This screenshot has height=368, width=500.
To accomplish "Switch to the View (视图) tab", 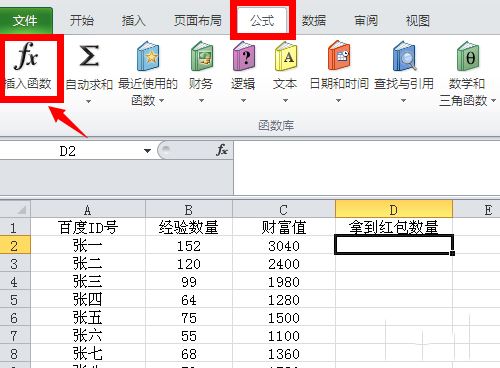I will pos(418,21).
